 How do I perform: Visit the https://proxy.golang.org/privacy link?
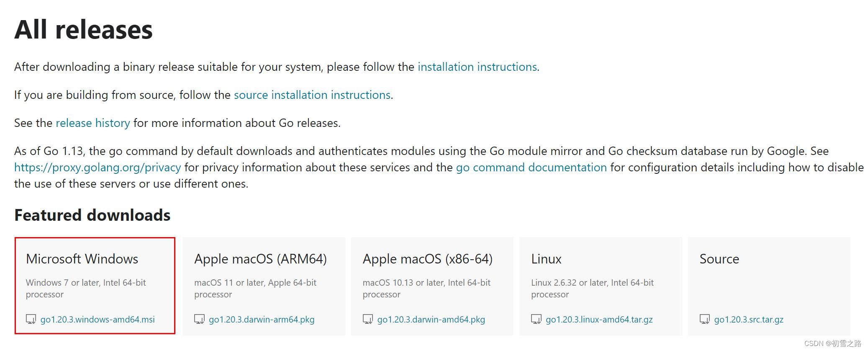(98, 168)
